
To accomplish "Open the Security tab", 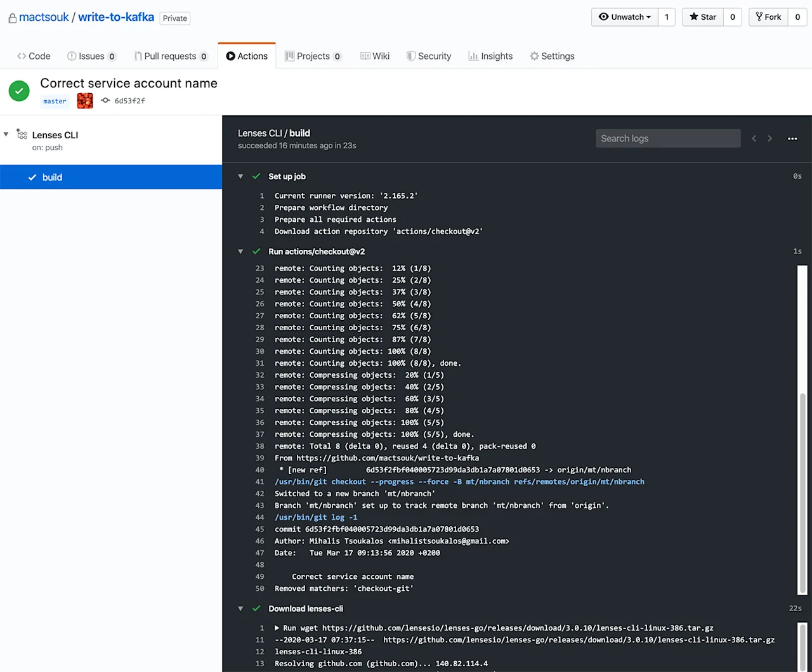I will tap(429, 56).
